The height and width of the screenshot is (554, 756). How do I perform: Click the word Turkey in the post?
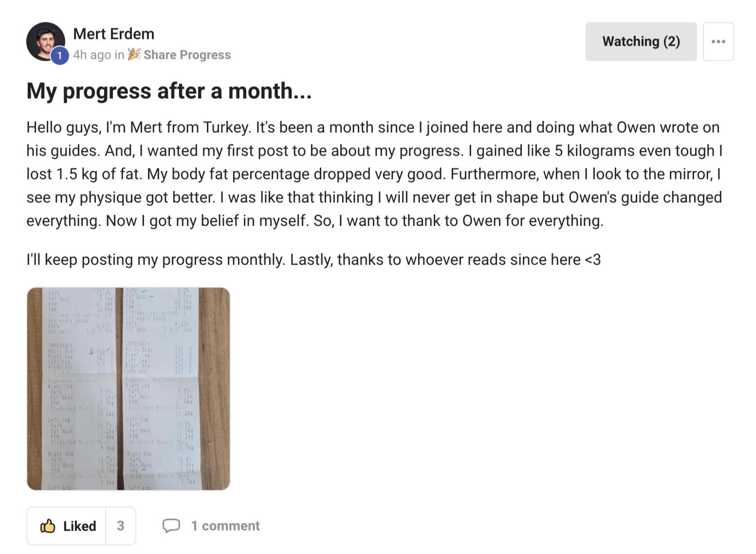click(226, 127)
